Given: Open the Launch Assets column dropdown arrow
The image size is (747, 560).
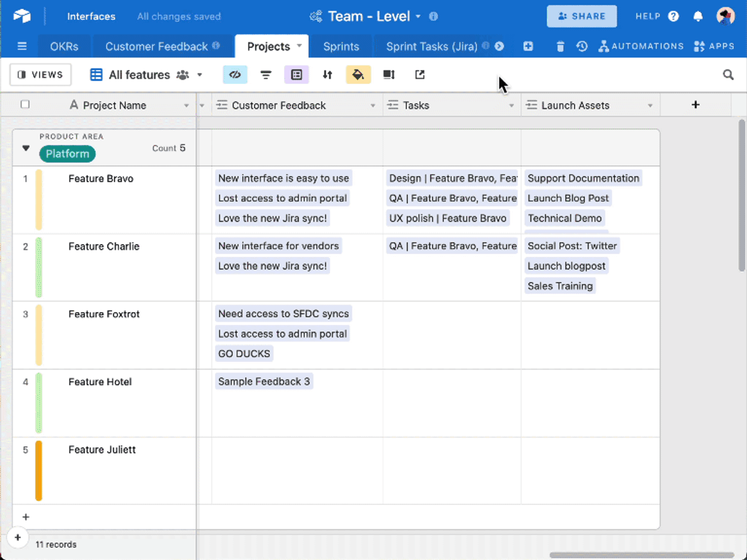Looking at the screenshot, I should click(650, 106).
